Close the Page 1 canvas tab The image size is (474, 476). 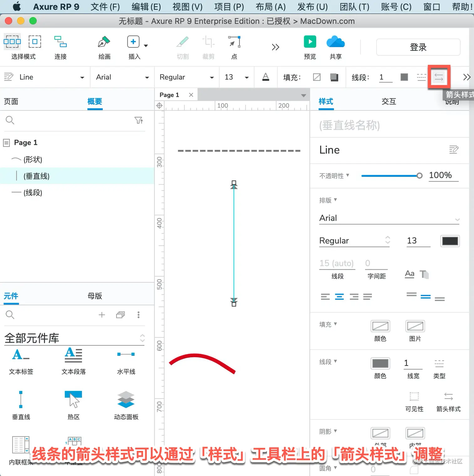(x=191, y=95)
